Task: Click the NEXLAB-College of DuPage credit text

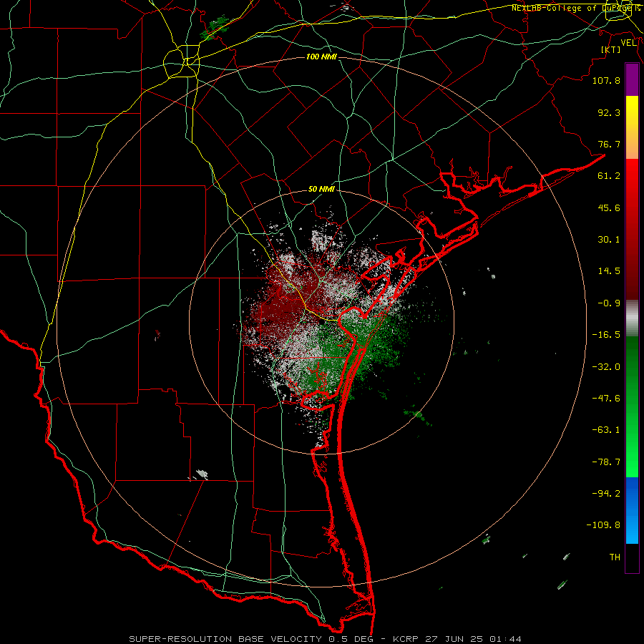Action: coord(575,8)
